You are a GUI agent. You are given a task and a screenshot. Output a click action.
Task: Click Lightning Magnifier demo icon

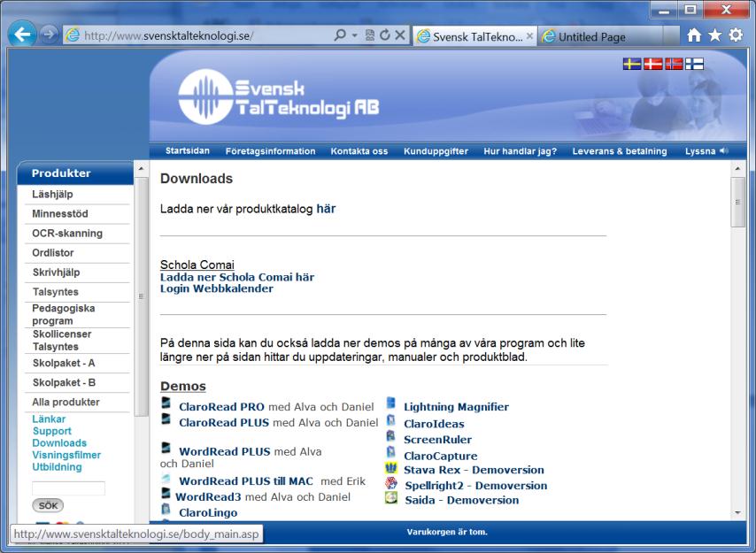pos(391,403)
